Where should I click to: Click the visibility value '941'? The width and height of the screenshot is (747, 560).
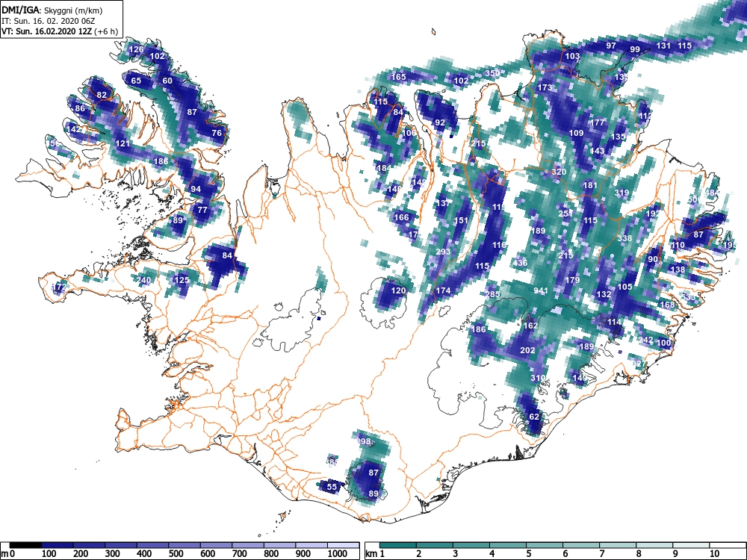click(541, 290)
